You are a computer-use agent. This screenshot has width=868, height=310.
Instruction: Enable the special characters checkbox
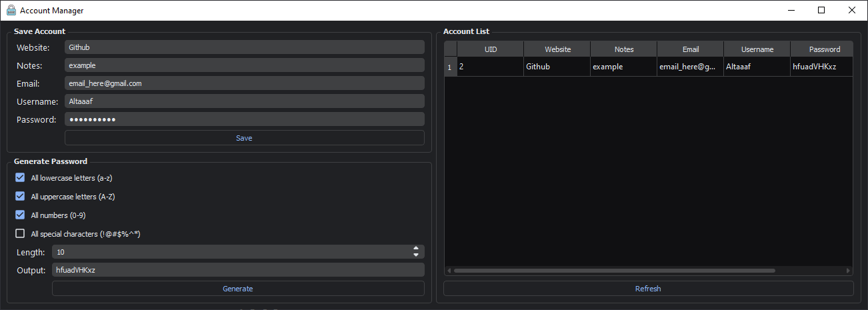[20, 233]
